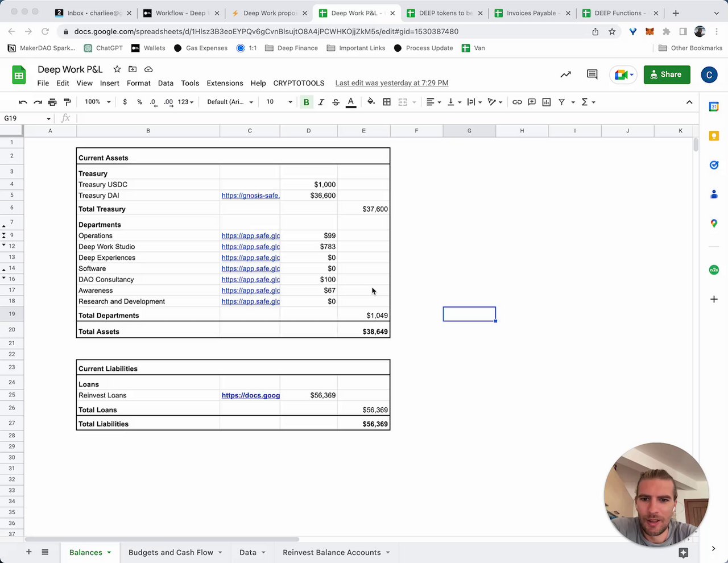The width and height of the screenshot is (728, 563).
Task: Select the paint format tool
Action: click(x=67, y=102)
